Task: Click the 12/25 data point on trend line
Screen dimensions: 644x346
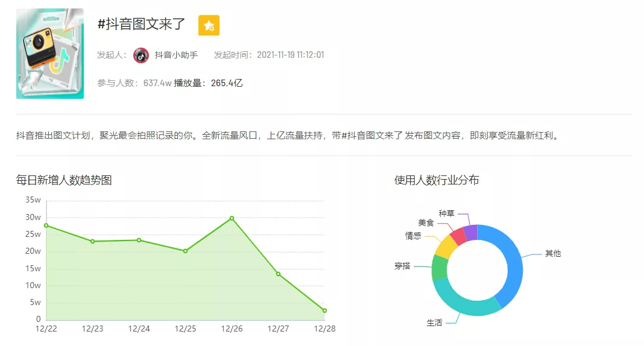Action: coord(185,251)
